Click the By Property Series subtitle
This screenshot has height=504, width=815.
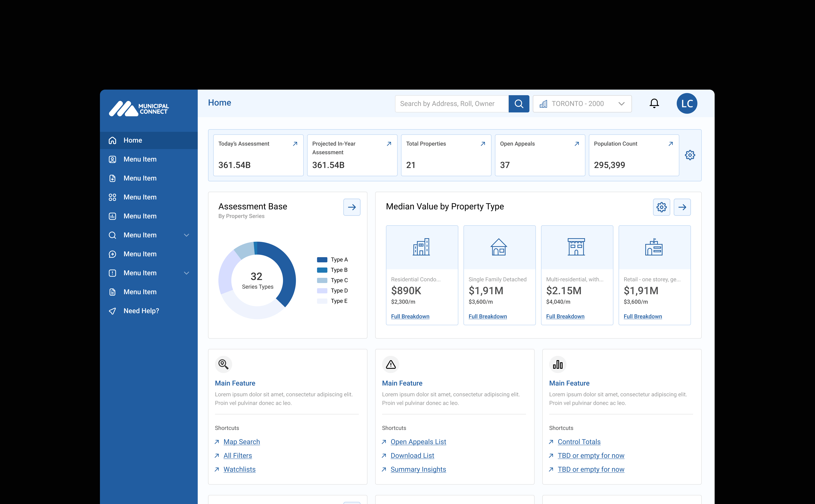pyautogui.click(x=241, y=216)
